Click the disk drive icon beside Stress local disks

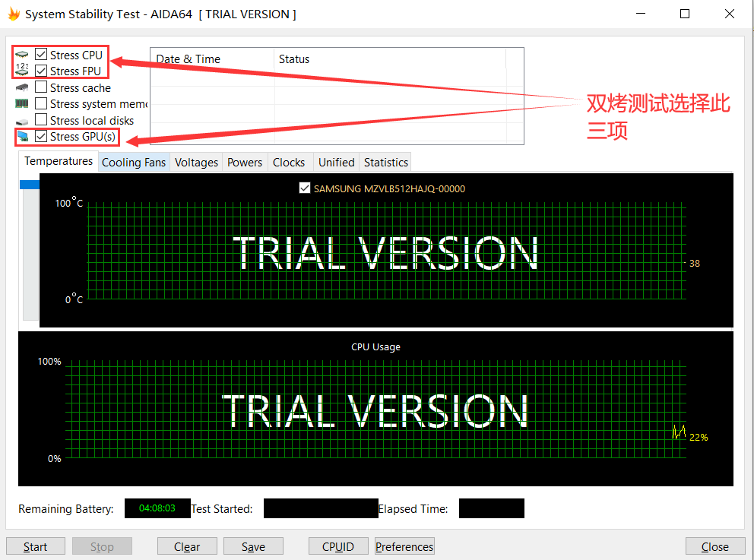21,121
